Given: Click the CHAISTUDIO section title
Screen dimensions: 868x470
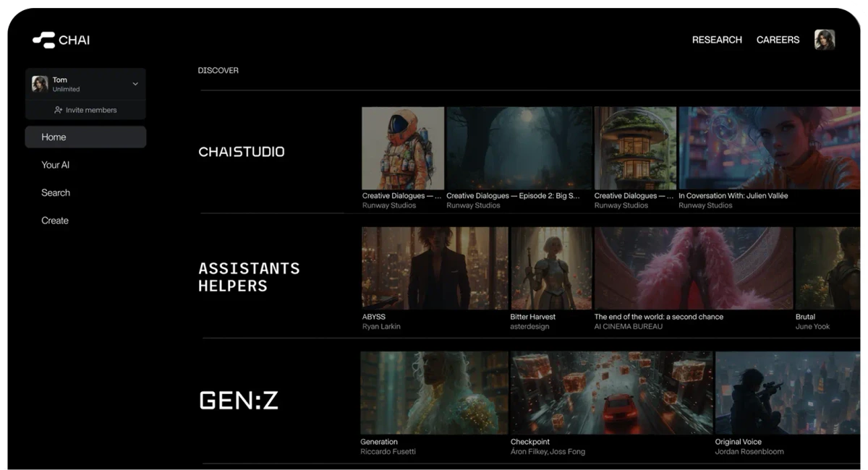Looking at the screenshot, I should click(241, 152).
